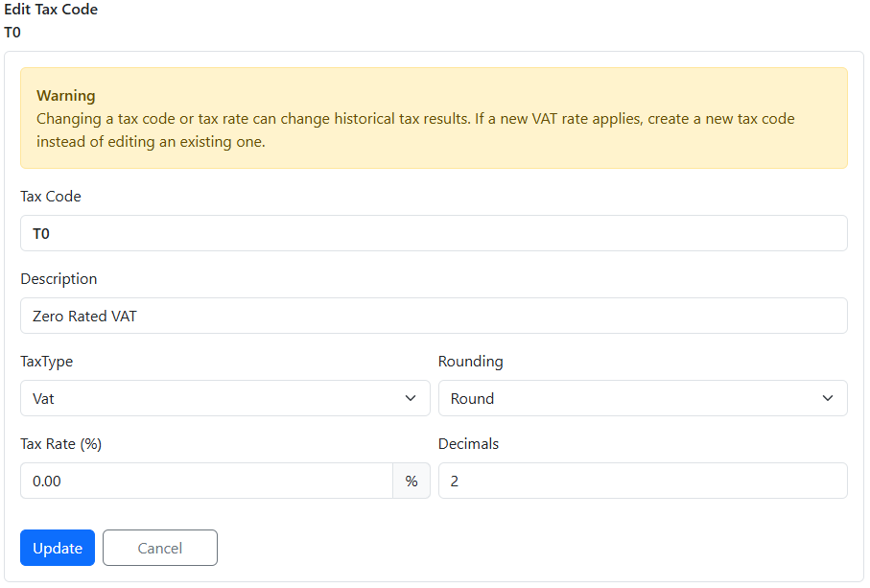Click the Tax Rate (%) label

coord(60,444)
